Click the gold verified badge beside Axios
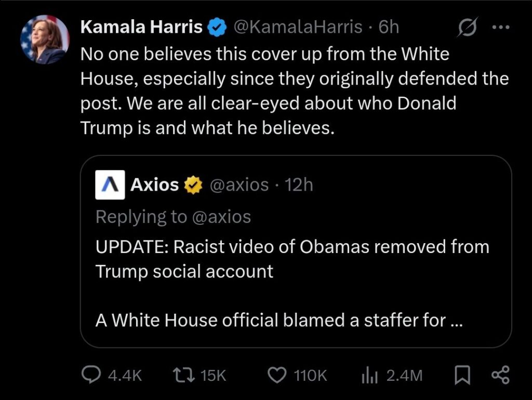 (193, 184)
